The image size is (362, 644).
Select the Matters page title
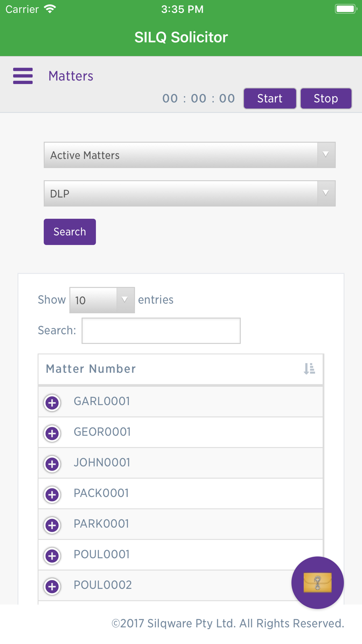(x=71, y=76)
